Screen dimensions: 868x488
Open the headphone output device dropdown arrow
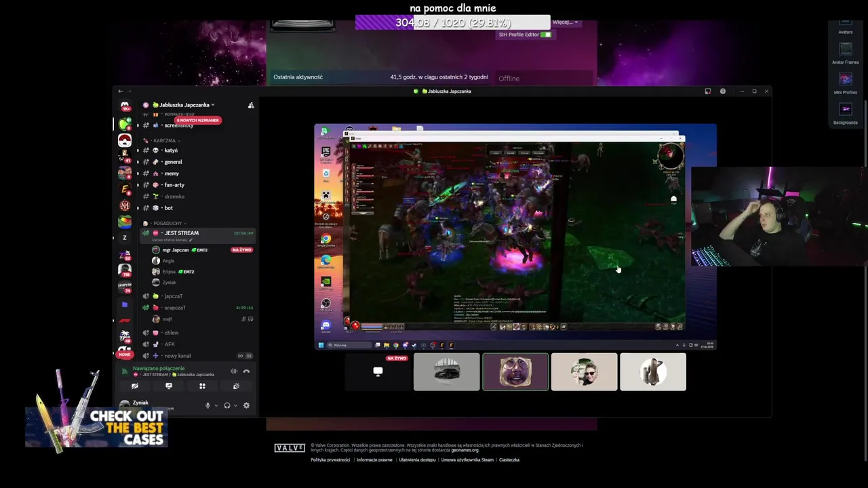coord(235,405)
